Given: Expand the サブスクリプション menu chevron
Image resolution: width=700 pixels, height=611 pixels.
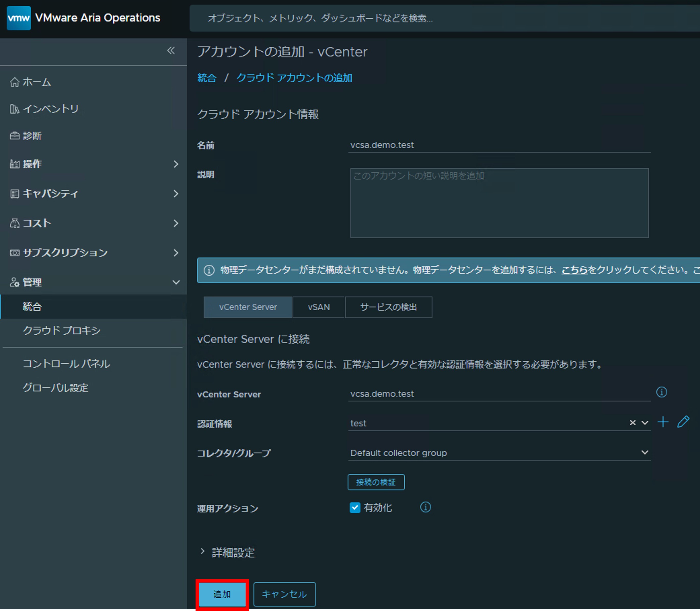Looking at the screenshot, I should [x=176, y=253].
